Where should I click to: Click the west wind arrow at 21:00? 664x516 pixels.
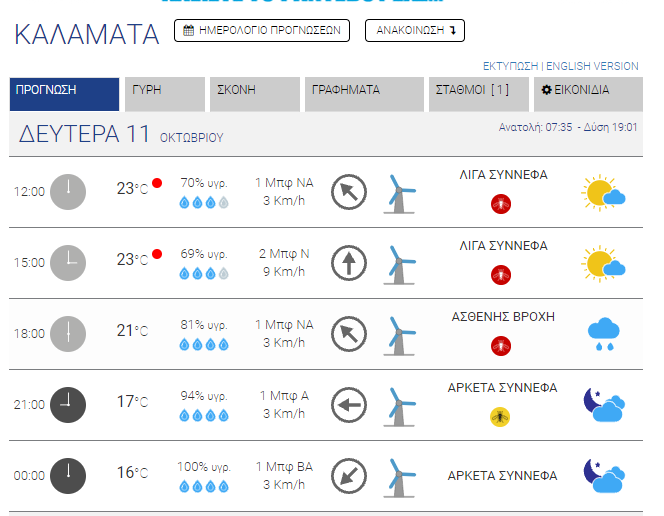click(x=348, y=404)
